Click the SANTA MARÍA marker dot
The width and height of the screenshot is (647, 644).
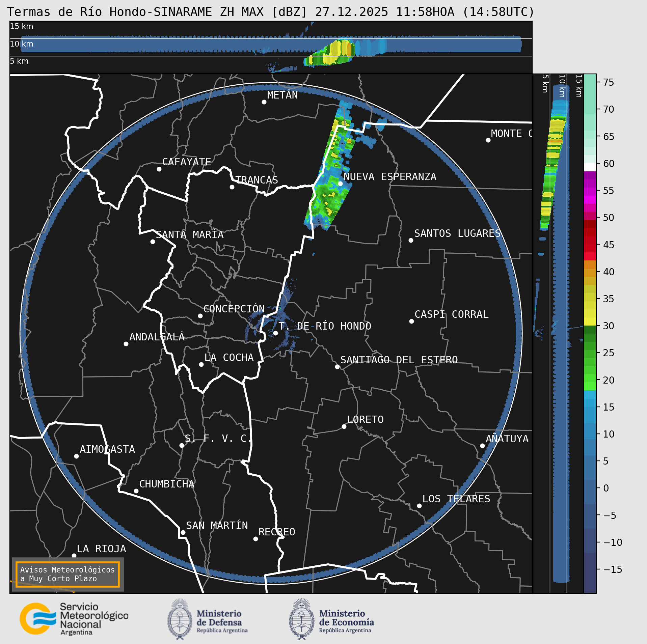(x=153, y=242)
